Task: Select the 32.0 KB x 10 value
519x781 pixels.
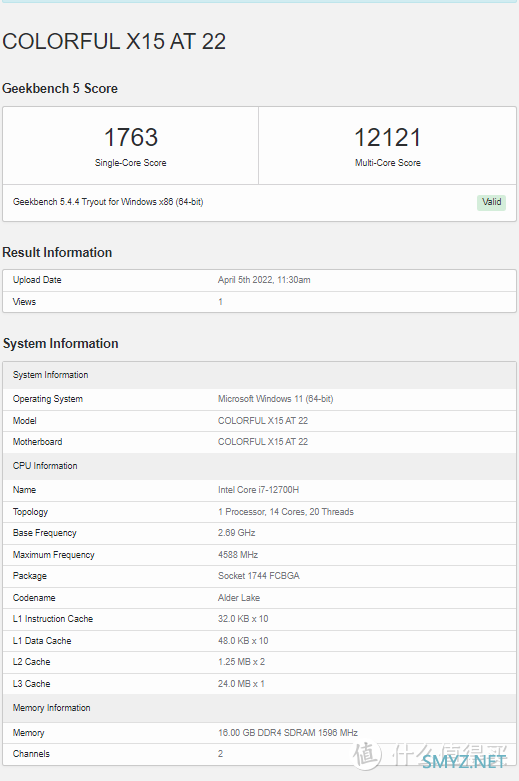Action: pyautogui.click(x=243, y=619)
